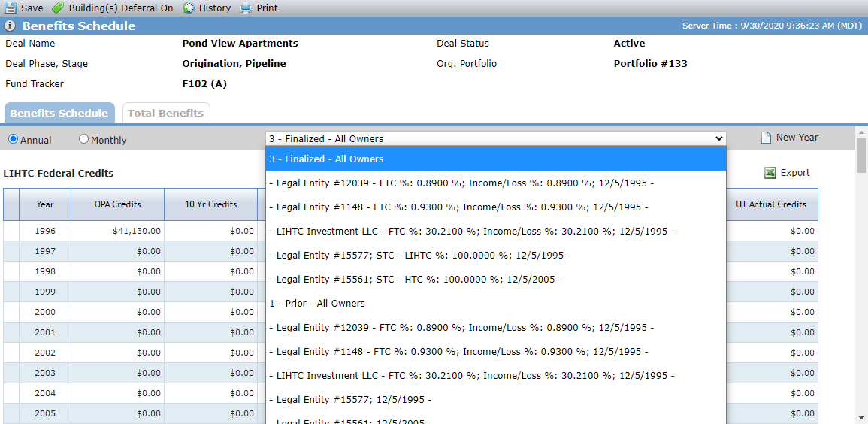Click the Pond View Apartments deal name

tap(240, 43)
